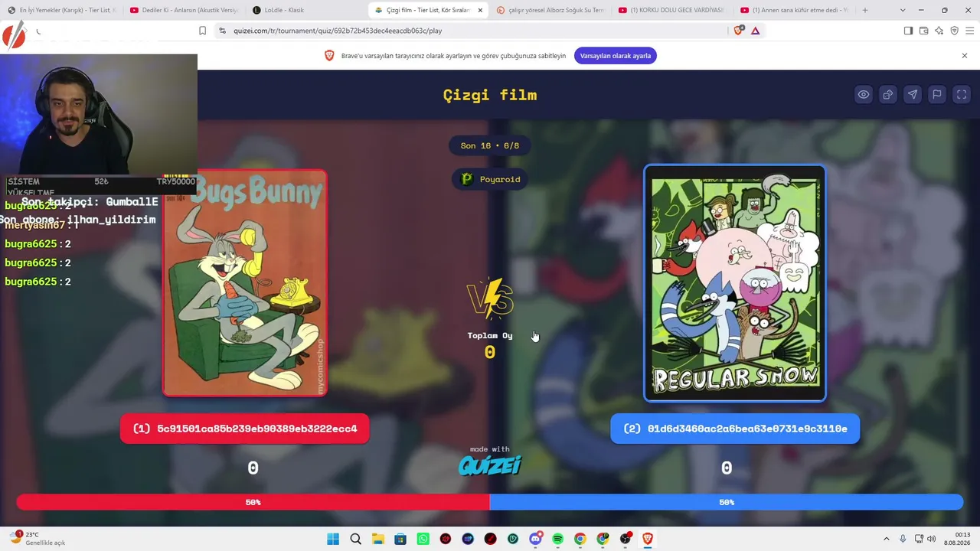
Task: Click the microphone icon in system tray
Action: tap(903, 539)
